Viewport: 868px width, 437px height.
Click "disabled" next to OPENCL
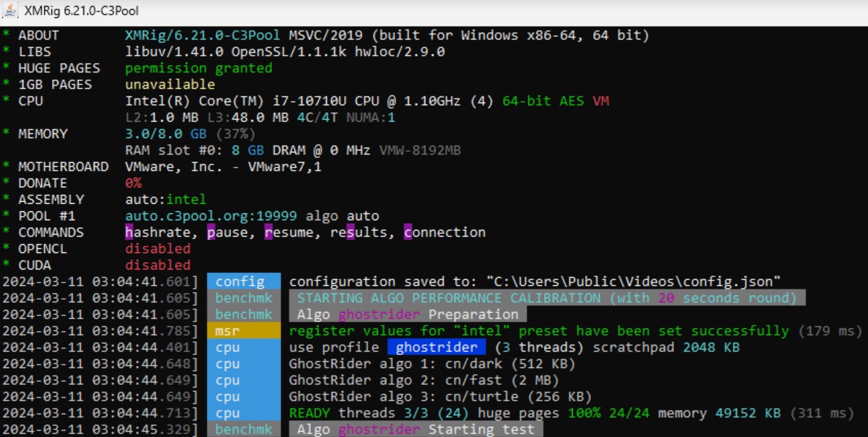(157, 249)
